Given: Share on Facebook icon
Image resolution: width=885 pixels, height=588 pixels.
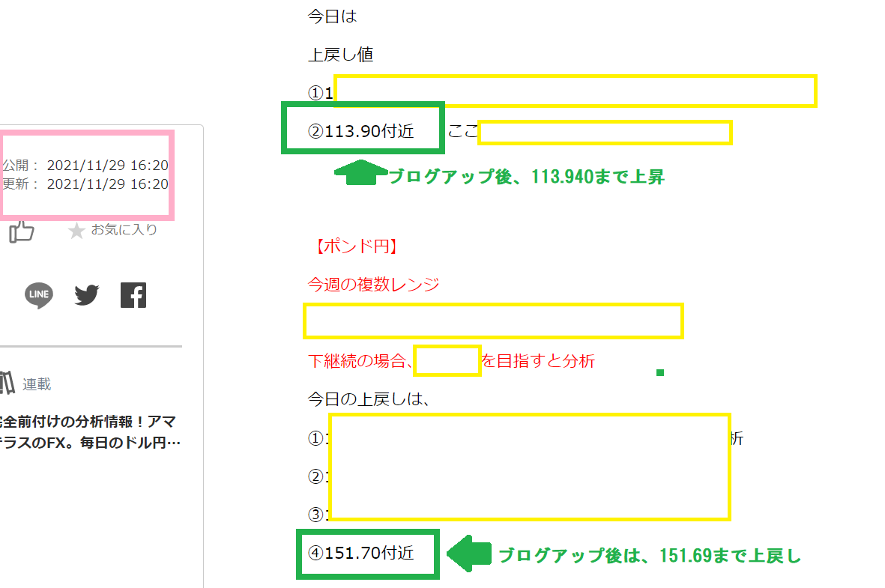Looking at the screenshot, I should pyautogui.click(x=133, y=295).
